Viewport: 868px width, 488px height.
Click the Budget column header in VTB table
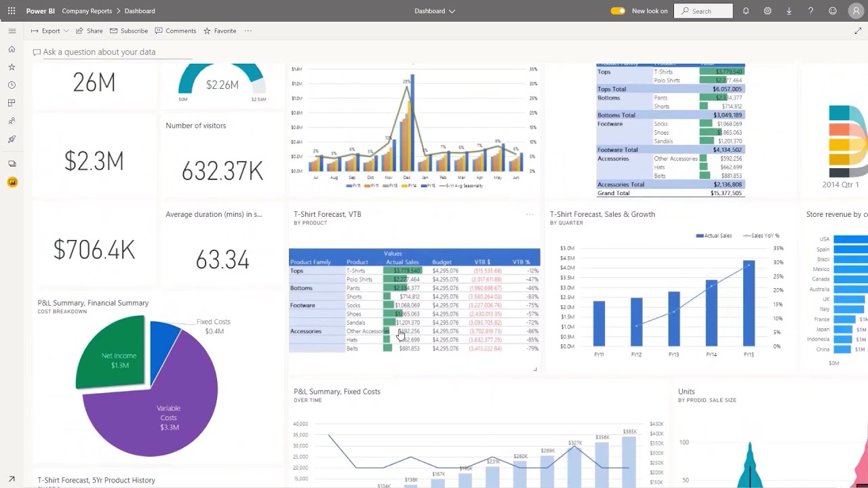tap(442, 262)
